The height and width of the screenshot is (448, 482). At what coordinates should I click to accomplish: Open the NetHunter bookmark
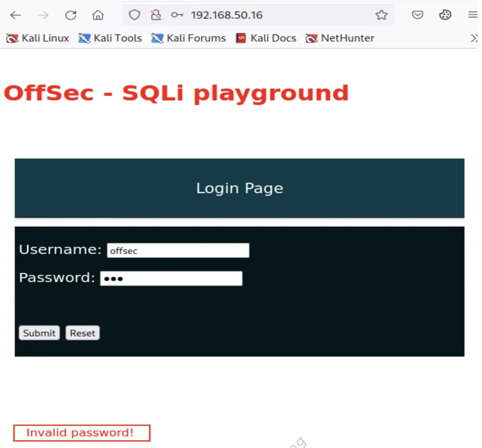(340, 38)
